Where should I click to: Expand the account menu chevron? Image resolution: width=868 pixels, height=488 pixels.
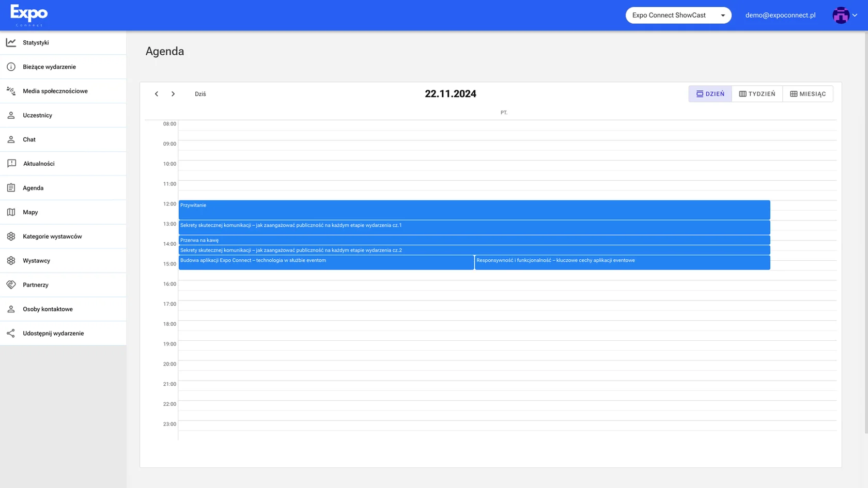click(855, 15)
